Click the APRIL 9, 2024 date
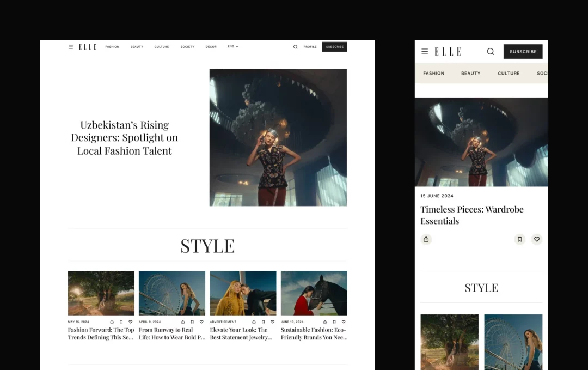 point(150,322)
